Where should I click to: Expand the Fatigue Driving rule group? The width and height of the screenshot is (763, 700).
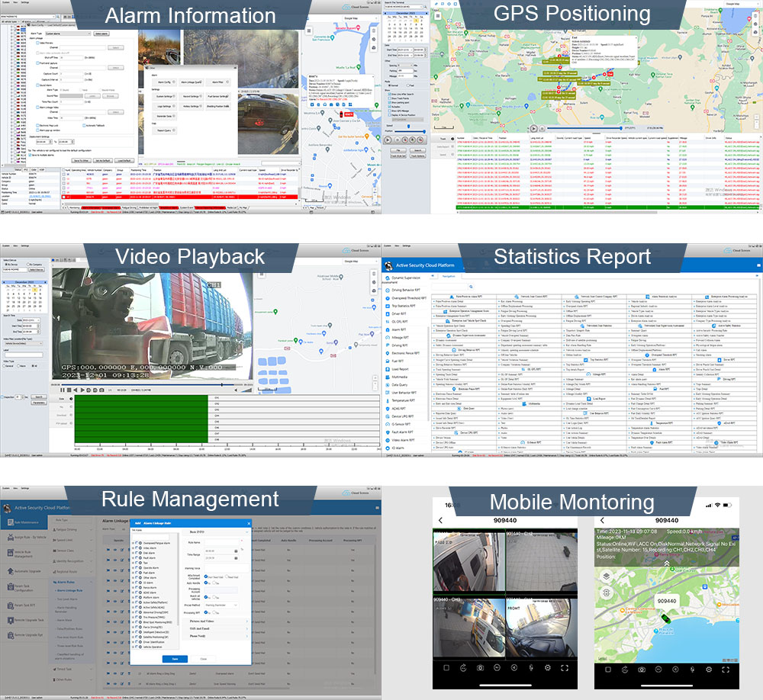click(91, 529)
